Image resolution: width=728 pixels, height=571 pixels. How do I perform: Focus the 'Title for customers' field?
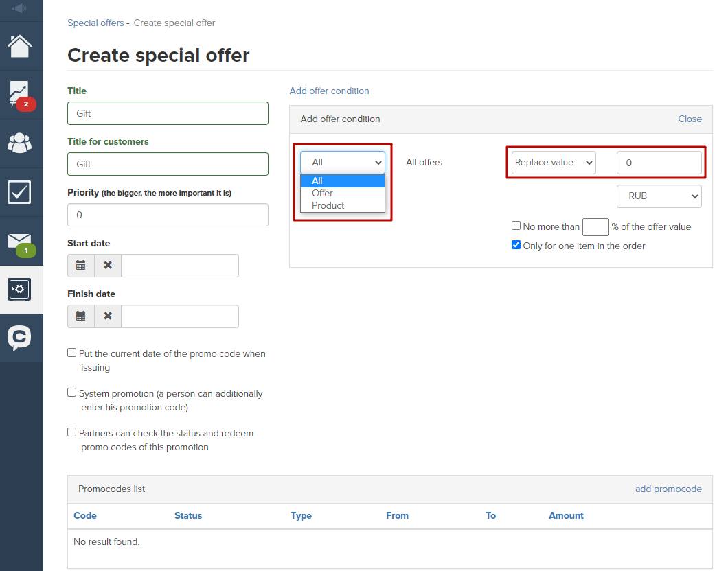pos(168,164)
